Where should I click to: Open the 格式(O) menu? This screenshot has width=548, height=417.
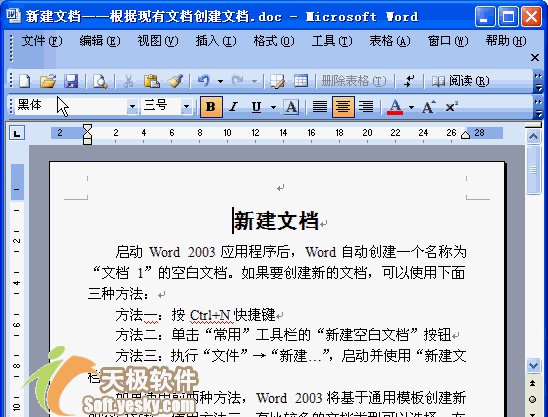pyautogui.click(x=274, y=41)
